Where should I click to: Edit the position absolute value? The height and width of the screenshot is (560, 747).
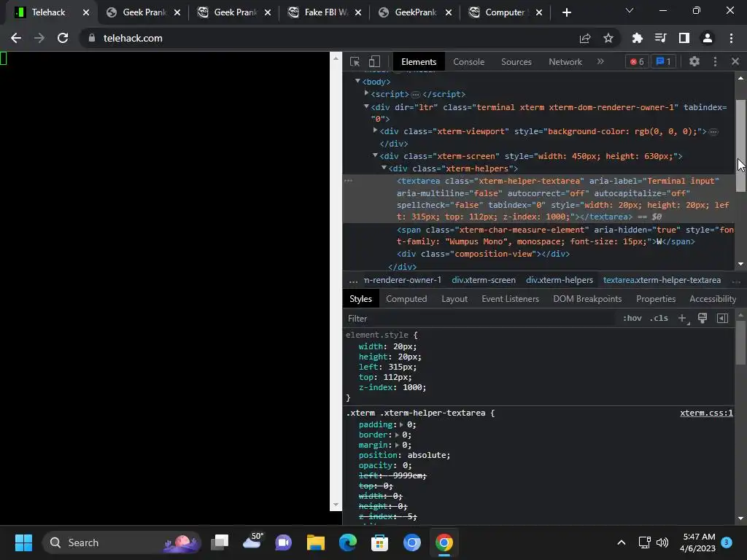tap(427, 455)
